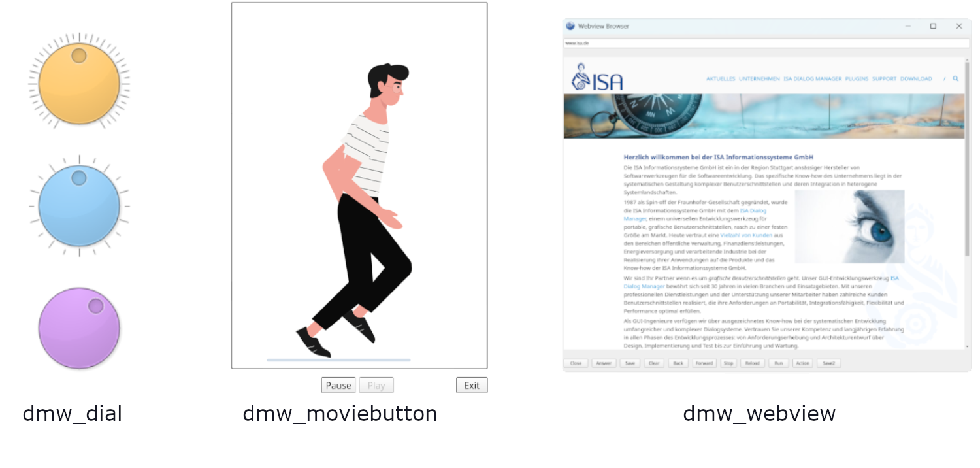Click the dmw_webview caption text
This screenshot has width=980, height=468.
tap(759, 414)
